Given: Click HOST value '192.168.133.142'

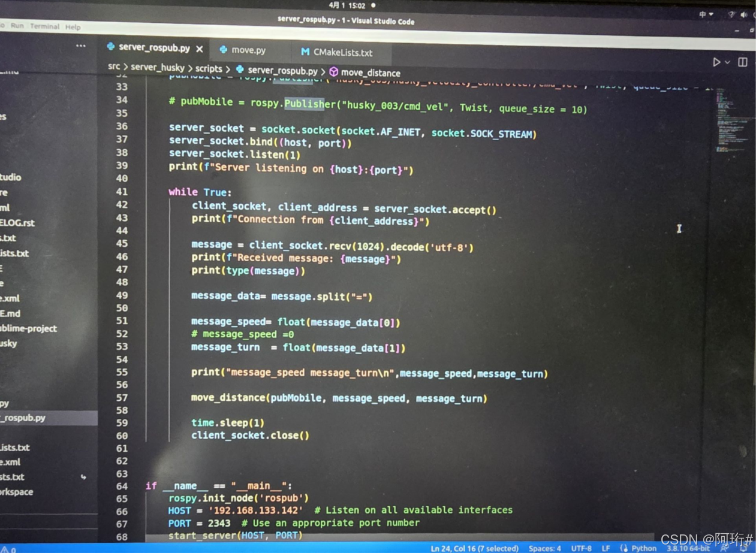Looking at the screenshot, I should (x=255, y=510).
